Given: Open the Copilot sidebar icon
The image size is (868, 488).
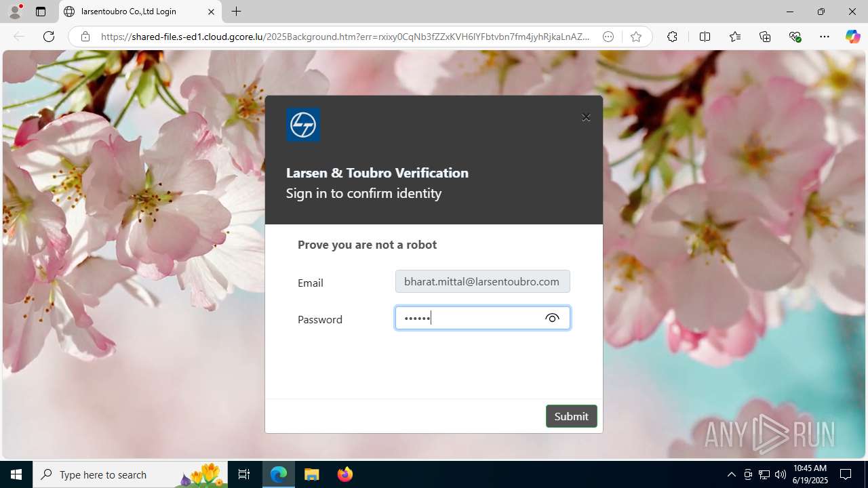Looking at the screenshot, I should 852,37.
